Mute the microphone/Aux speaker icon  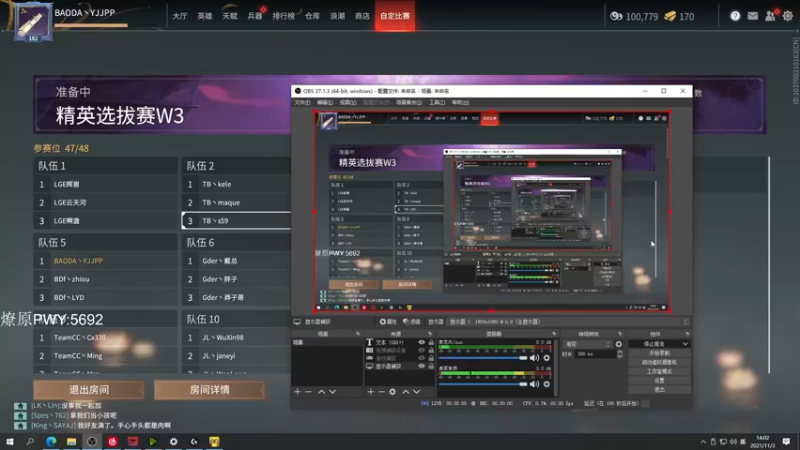(x=534, y=358)
